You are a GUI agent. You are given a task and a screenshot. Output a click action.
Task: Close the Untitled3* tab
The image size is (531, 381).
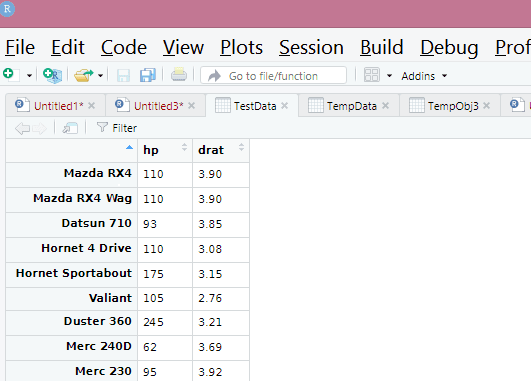click(191, 106)
